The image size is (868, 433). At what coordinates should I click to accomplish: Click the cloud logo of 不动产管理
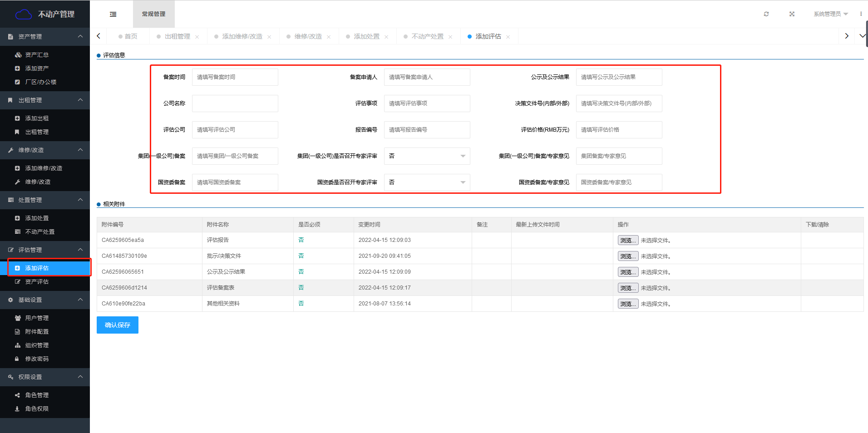click(23, 15)
